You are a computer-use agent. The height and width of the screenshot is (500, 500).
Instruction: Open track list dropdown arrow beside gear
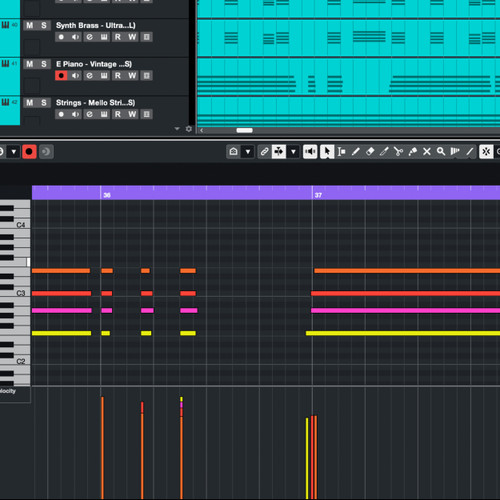[177, 129]
